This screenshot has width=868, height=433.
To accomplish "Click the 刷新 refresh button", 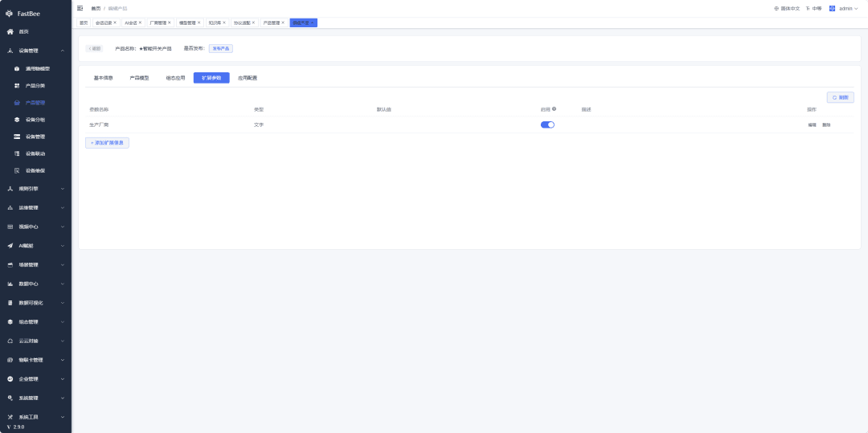I will pos(841,97).
